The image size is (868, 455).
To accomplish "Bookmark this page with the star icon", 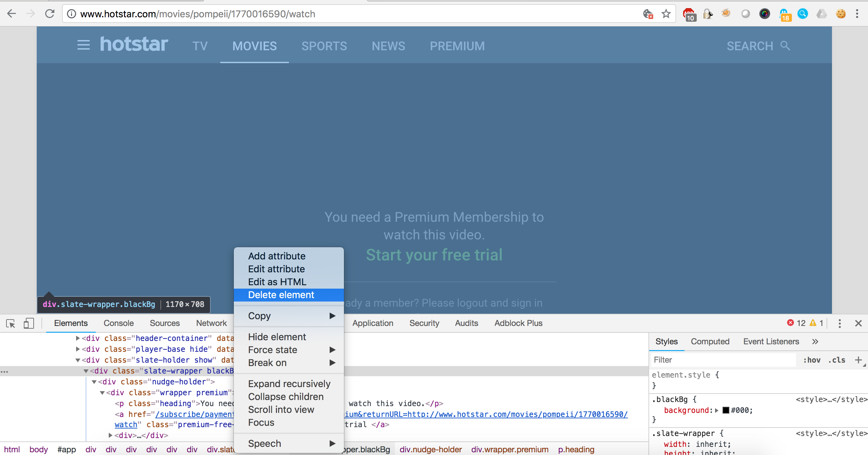I will pyautogui.click(x=666, y=14).
